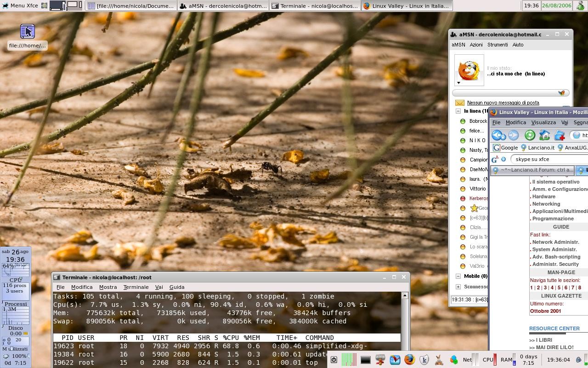Open the File menu in Terminale
The height and width of the screenshot is (368, 588).
60,287
